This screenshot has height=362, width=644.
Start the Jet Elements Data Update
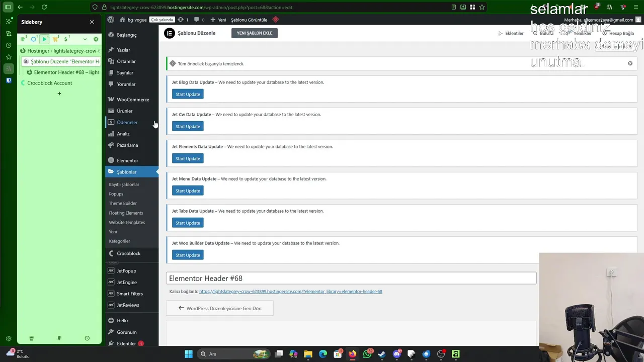[x=188, y=158]
